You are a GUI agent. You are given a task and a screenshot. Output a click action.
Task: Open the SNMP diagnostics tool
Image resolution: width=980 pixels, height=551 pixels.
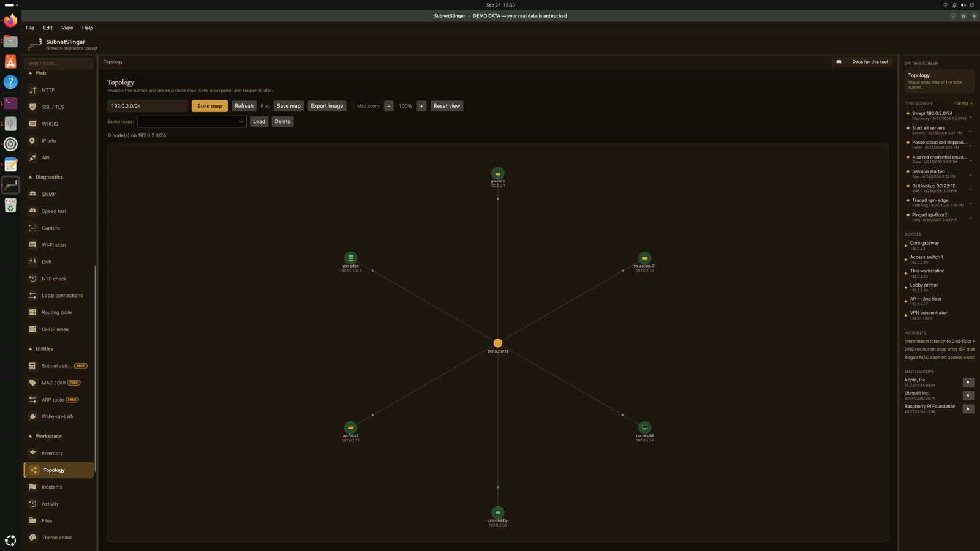59,194
